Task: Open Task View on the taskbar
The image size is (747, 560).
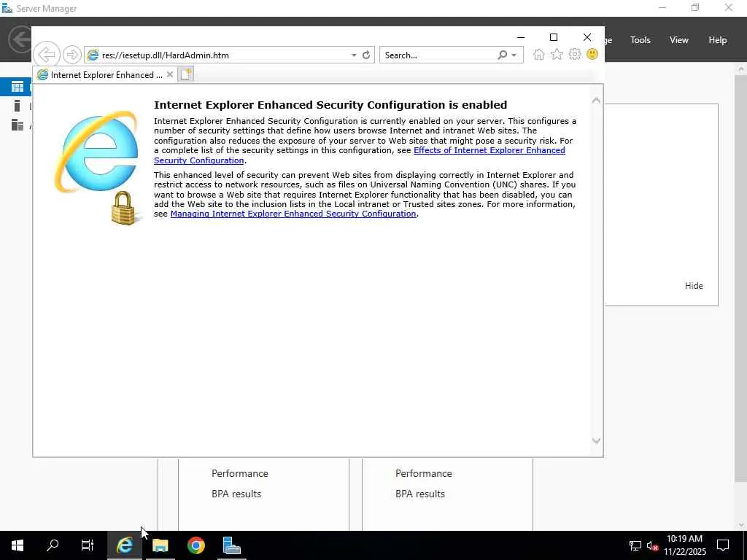Action: pos(88,545)
